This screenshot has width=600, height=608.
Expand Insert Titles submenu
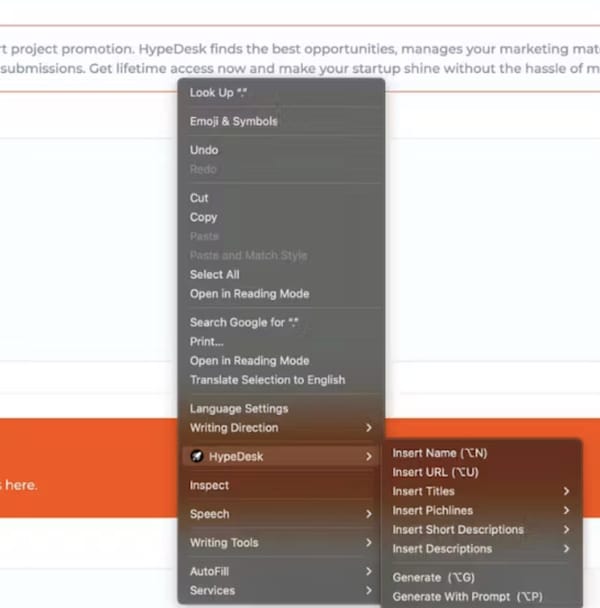point(480,491)
